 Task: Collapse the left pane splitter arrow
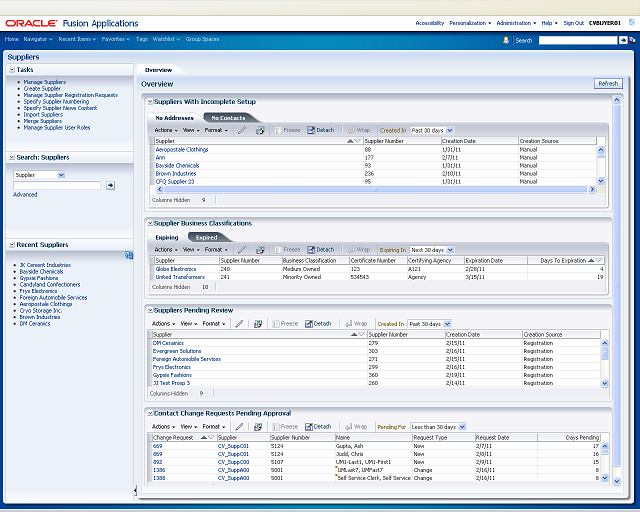(x=135, y=490)
